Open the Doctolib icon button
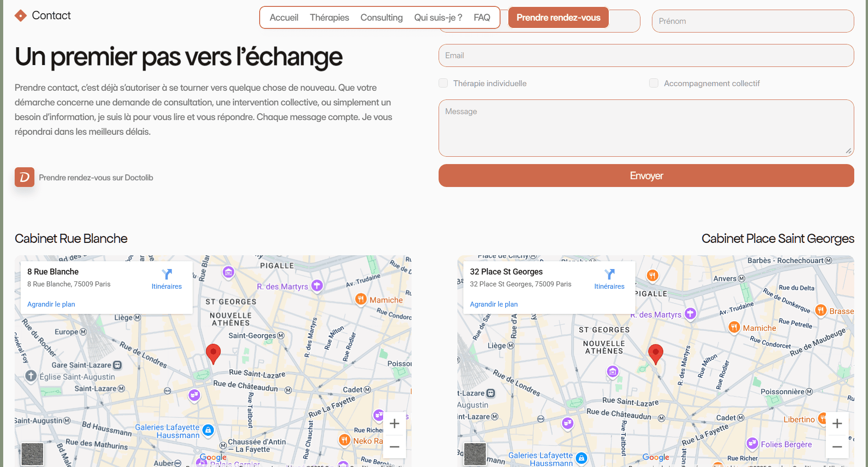868x467 pixels. [24, 177]
